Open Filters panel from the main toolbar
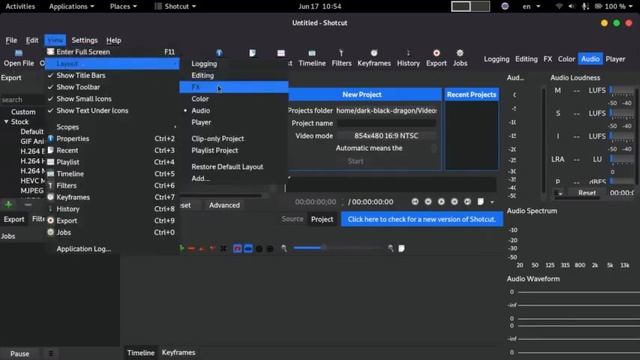The width and height of the screenshot is (640, 360). (341, 53)
